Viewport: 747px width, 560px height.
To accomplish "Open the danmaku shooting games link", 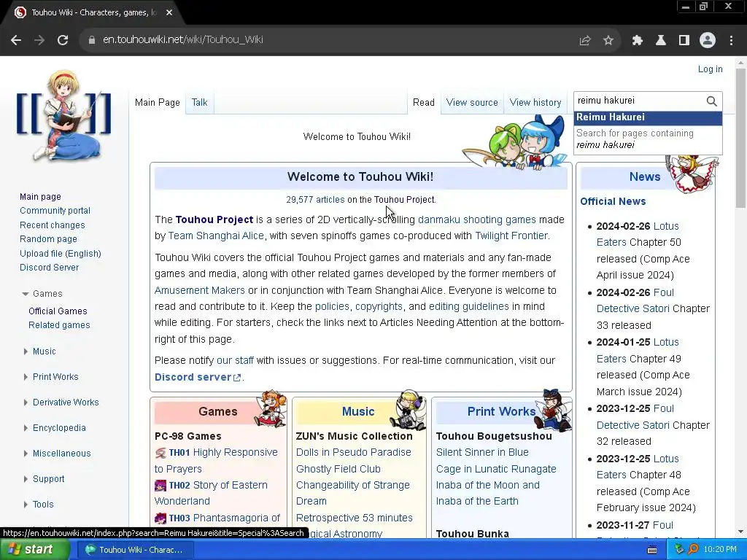I will tap(477, 219).
